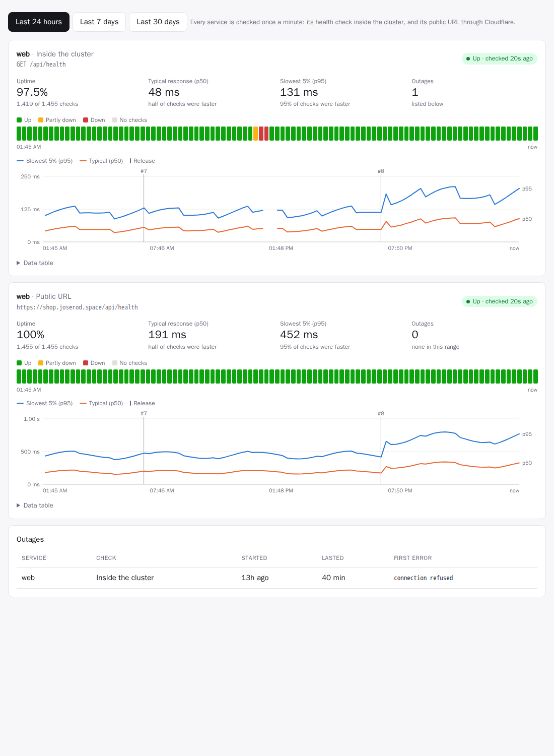This screenshot has height=756, width=554.
Task: Click the Up status badge for Inside the cluster
Action: tap(500, 58)
